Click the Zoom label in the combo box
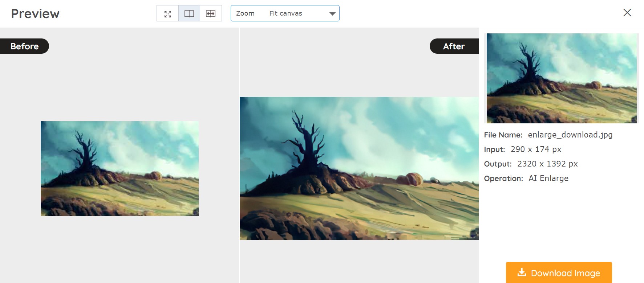 [245, 13]
